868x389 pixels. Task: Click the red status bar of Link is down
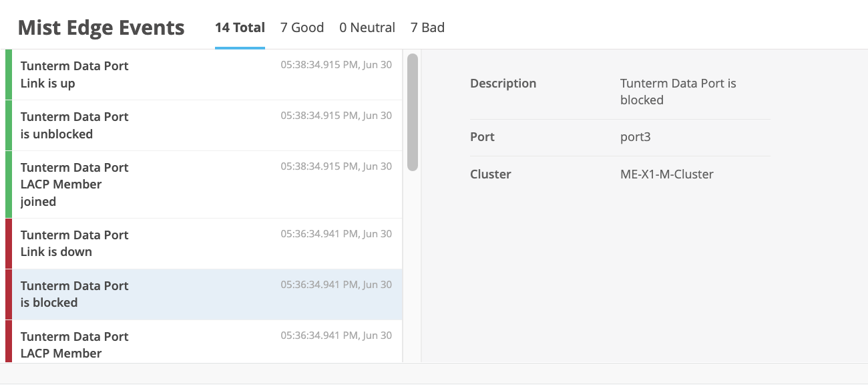9,243
